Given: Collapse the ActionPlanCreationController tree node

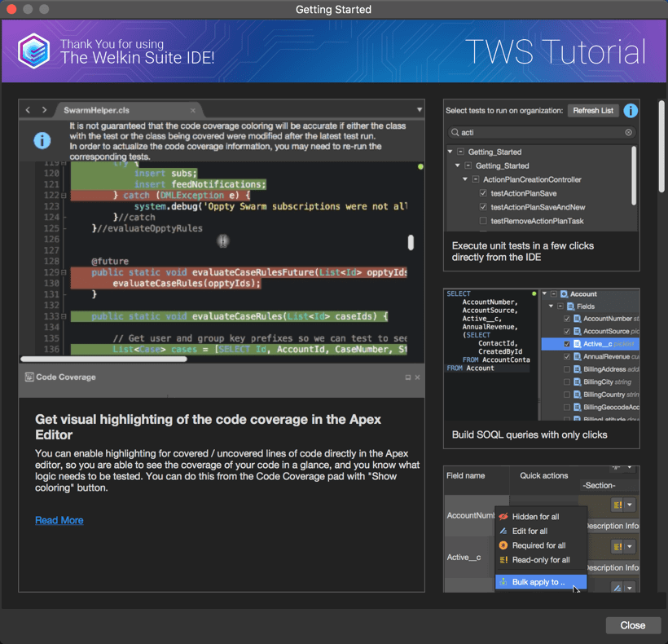Looking at the screenshot, I should (465, 179).
